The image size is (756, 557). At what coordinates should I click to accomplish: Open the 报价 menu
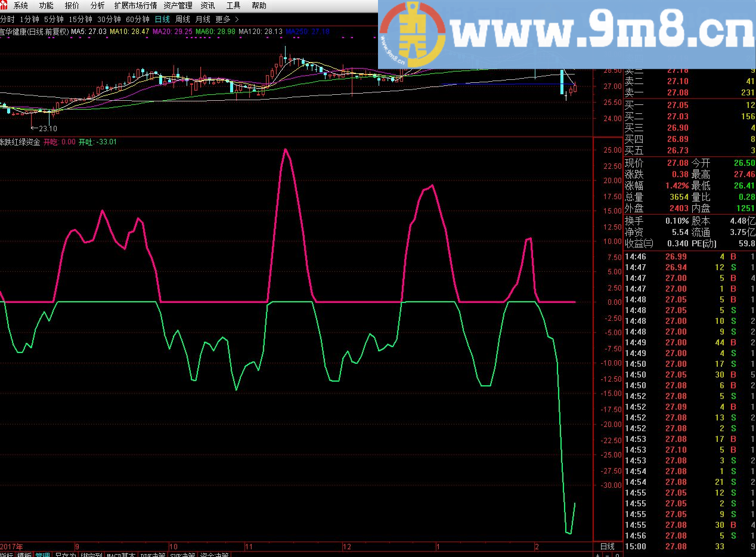point(72,5)
